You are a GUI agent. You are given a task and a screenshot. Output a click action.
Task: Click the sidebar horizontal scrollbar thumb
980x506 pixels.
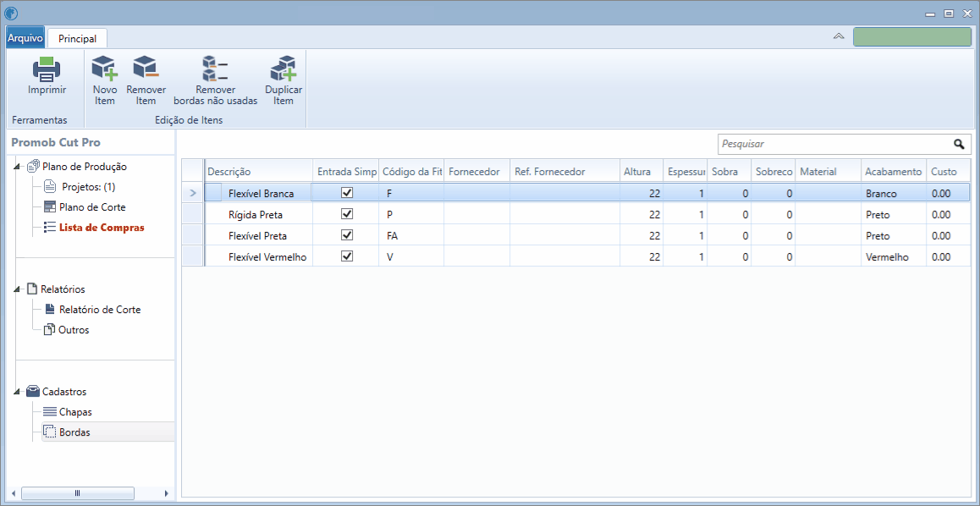(78, 492)
